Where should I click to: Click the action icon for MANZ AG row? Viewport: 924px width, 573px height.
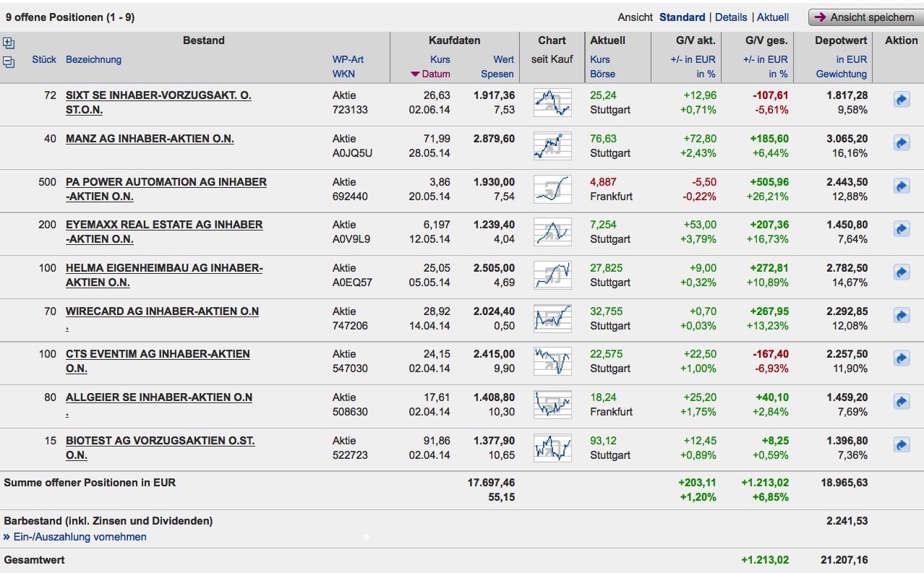pyautogui.click(x=901, y=143)
